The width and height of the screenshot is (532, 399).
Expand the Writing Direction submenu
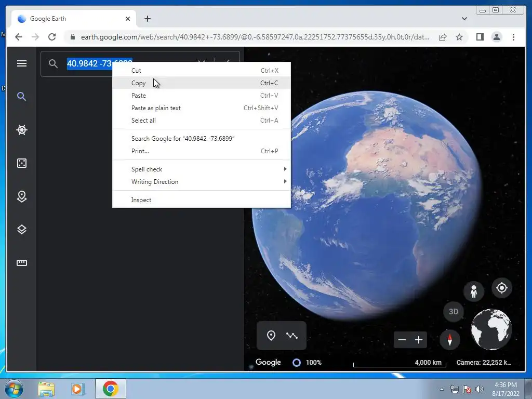tap(202, 182)
